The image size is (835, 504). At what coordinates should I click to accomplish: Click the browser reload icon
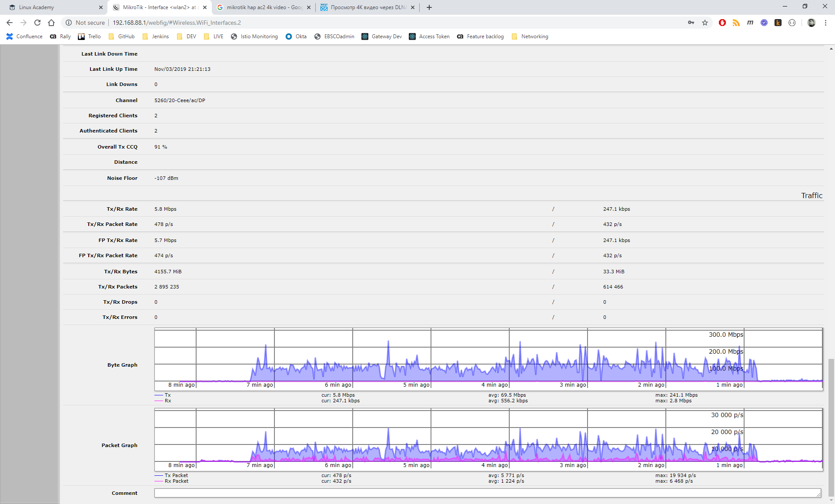[37, 23]
